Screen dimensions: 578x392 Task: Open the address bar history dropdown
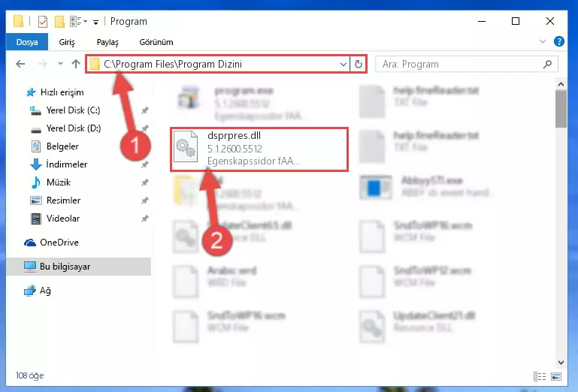343,64
